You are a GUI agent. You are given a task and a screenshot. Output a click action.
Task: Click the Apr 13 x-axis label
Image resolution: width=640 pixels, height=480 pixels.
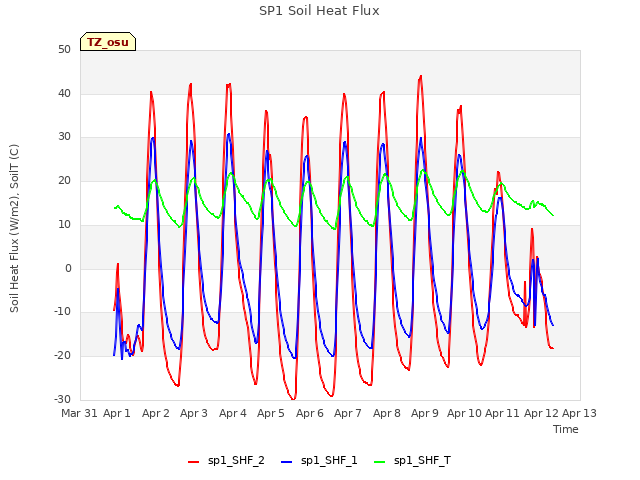(579, 413)
